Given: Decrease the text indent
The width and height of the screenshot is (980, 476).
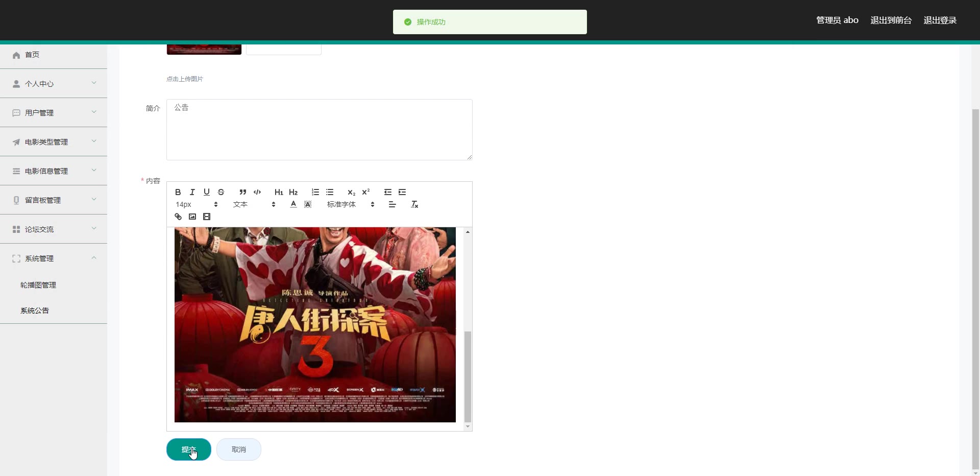Looking at the screenshot, I should (387, 192).
